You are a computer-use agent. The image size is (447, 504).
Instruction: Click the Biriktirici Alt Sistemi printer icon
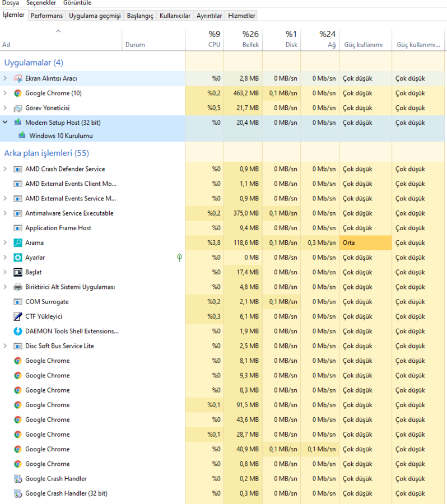coord(18,287)
